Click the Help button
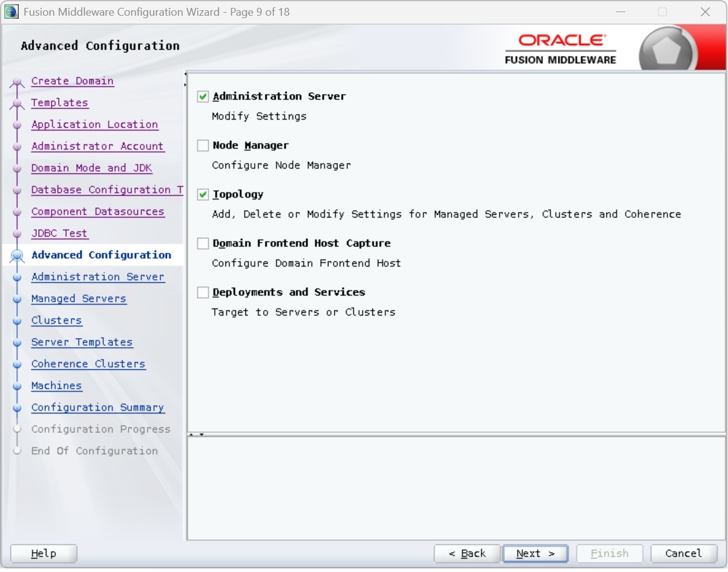This screenshot has height=572, width=728. pos(44,554)
